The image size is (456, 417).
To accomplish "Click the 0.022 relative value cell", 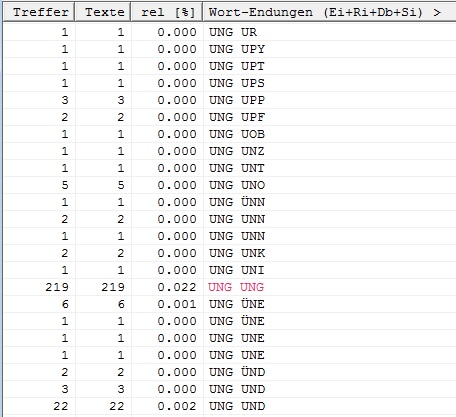I will point(177,287).
